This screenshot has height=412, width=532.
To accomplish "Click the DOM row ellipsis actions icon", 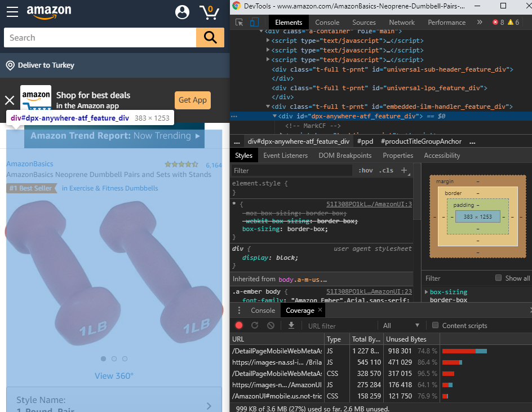I will [x=234, y=116].
